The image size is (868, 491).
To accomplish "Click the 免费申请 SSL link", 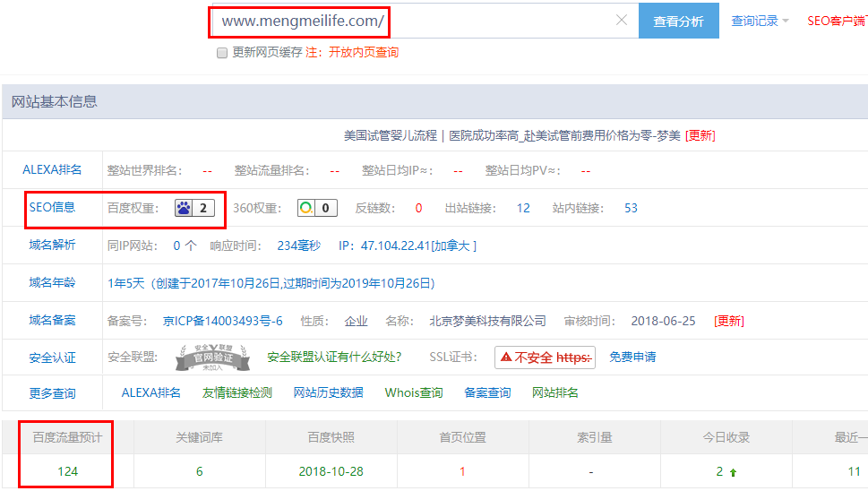I will click(x=632, y=357).
